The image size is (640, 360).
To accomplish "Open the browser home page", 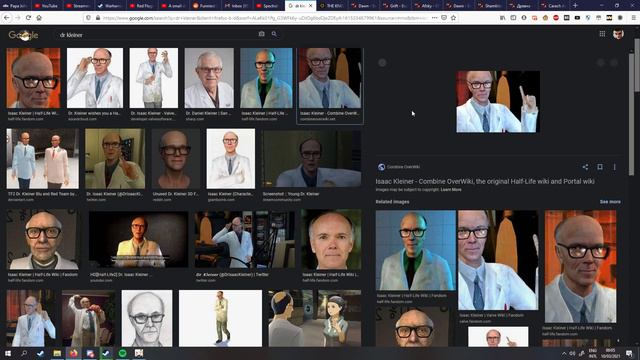I will pos(39,18).
